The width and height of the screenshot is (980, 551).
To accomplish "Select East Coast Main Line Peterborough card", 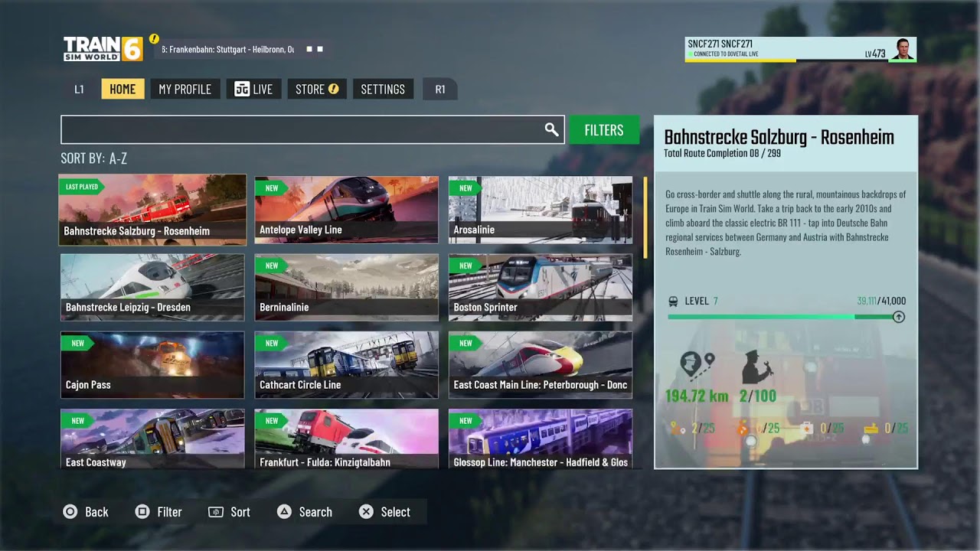I will point(541,365).
